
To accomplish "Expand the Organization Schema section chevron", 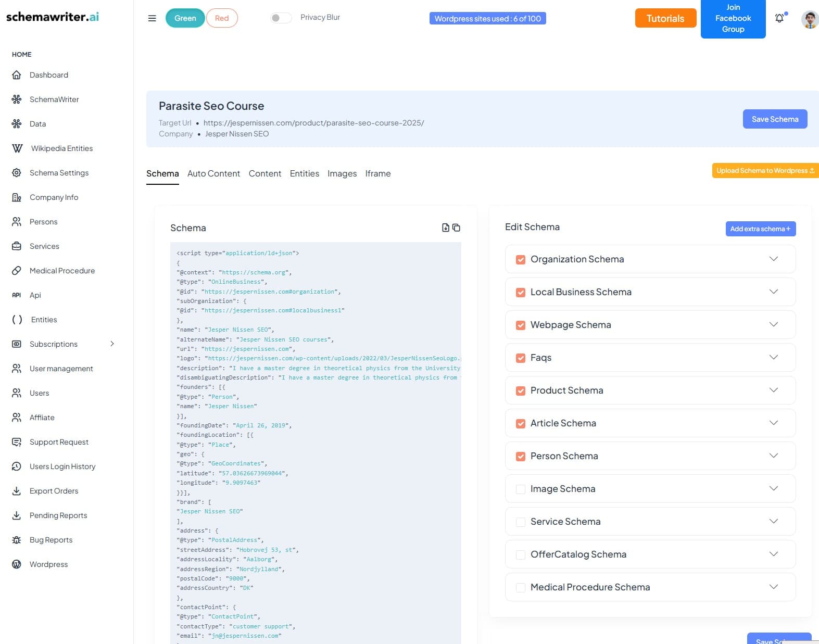I will (x=774, y=259).
